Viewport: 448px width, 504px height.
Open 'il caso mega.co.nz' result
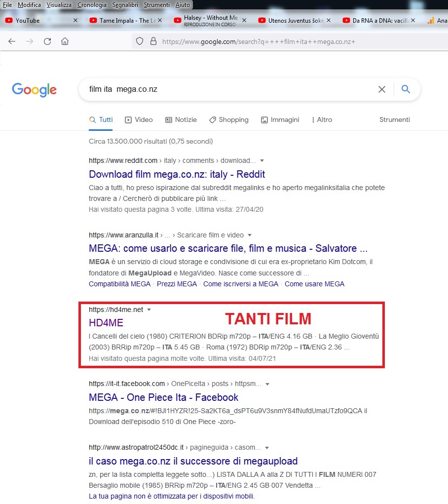(193, 461)
